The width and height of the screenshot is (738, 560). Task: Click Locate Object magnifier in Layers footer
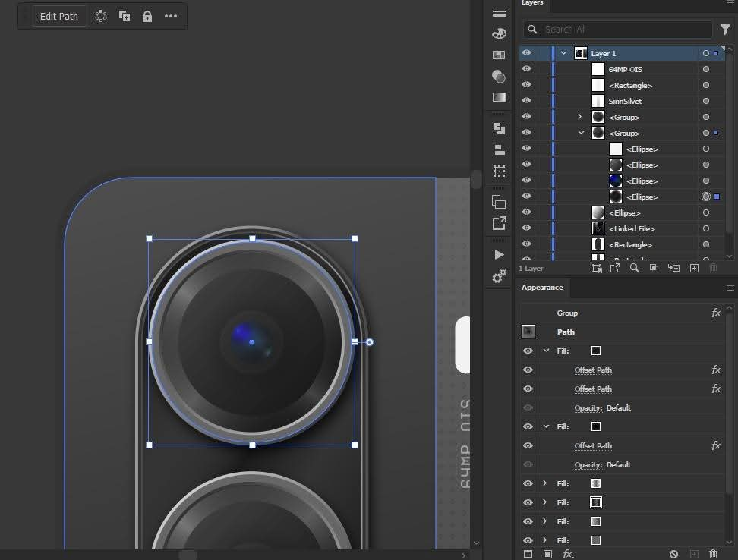[x=635, y=268]
